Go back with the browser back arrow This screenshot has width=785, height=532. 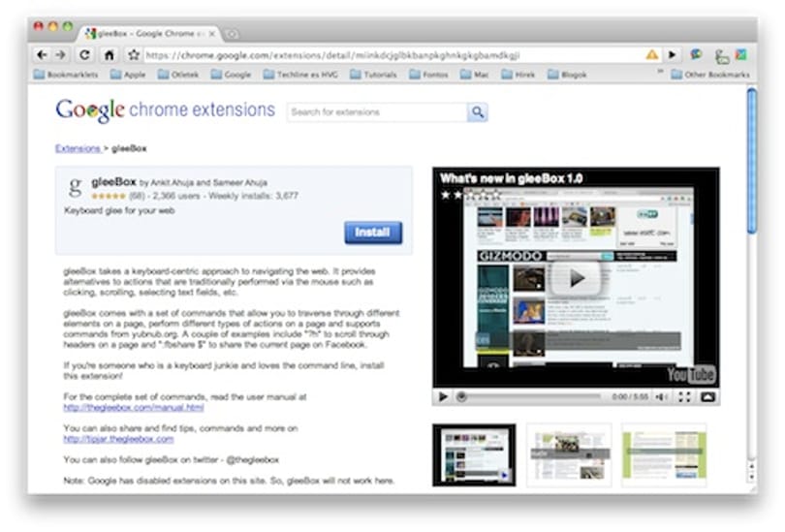click(42, 55)
